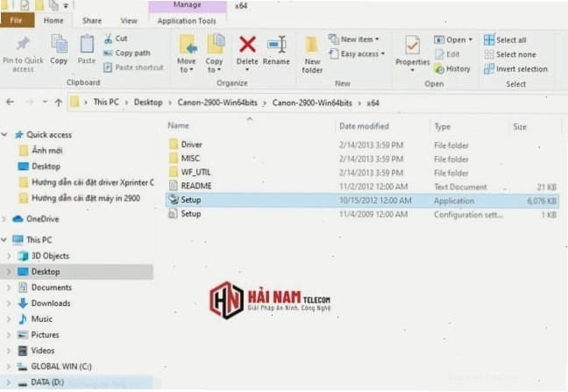Open the Move to menu
The width and height of the screenshot is (568, 392).
coord(187,53)
